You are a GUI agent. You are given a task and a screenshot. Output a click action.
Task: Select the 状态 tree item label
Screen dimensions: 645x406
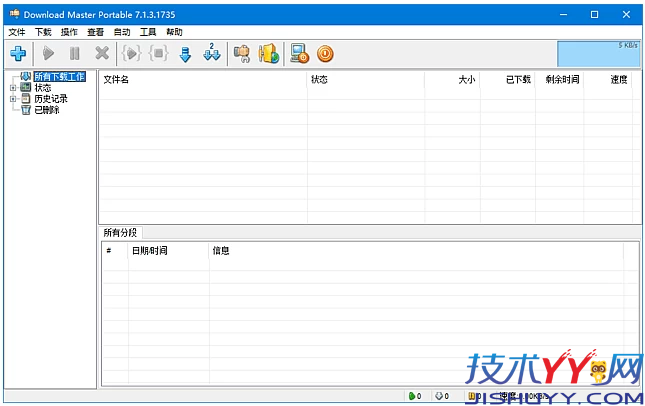coord(43,88)
